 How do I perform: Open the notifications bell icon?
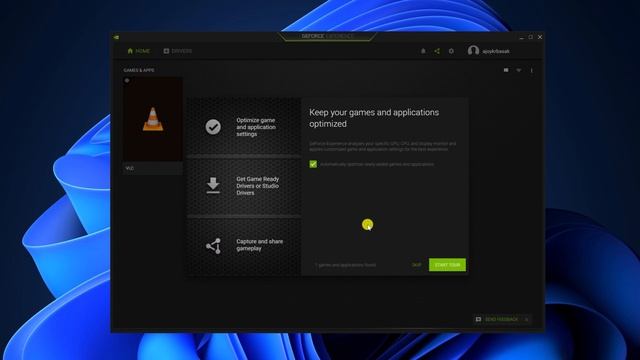point(423,51)
